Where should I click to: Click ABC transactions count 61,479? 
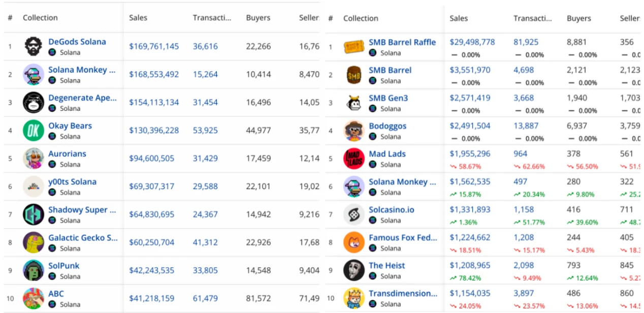(205, 298)
